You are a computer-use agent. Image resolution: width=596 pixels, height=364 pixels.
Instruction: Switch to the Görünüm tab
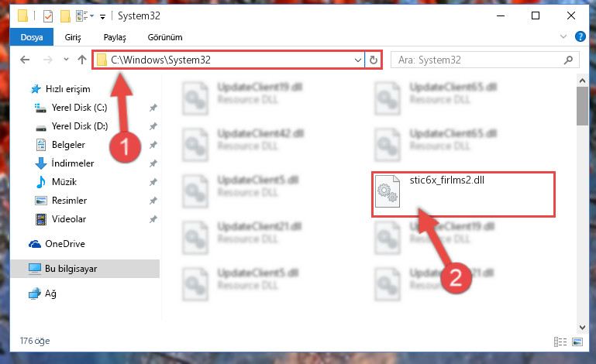coord(165,37)
